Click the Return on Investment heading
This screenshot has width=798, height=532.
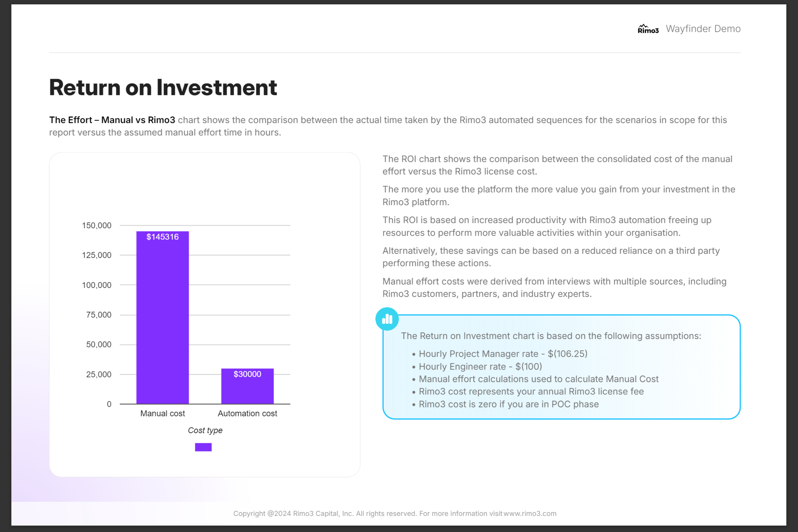pos(163,87)
